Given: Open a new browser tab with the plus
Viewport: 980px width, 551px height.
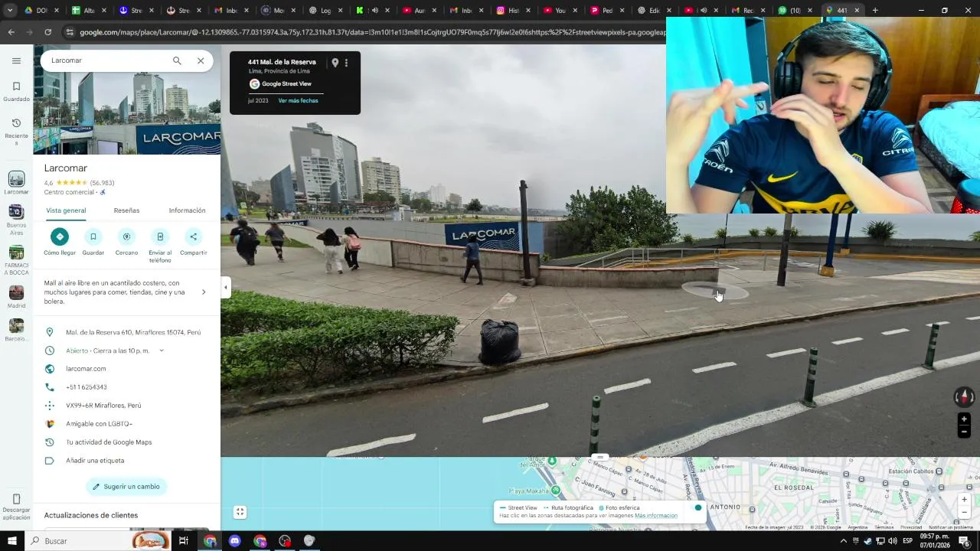Looking at the screenshot, I should 875,11.
